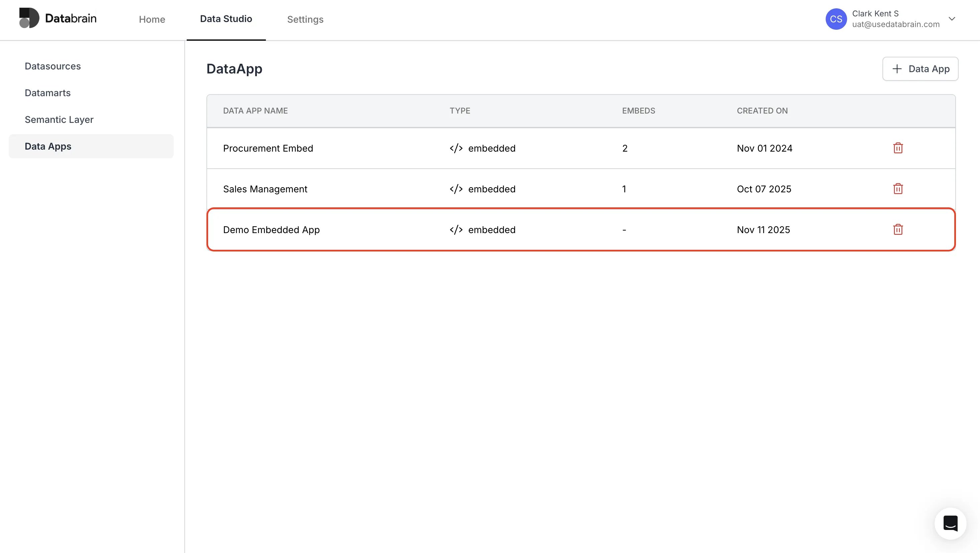Delete the Sales Management data app
The width and height of the screenshot is (980, 553).
pos(898,189)
